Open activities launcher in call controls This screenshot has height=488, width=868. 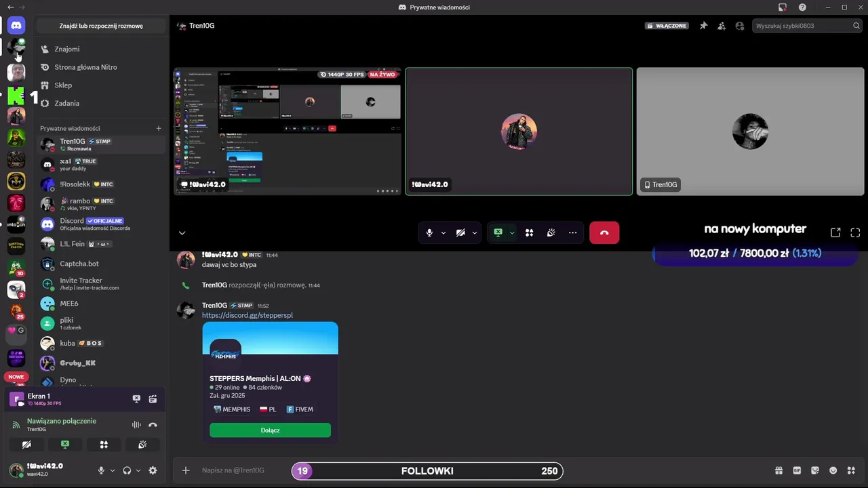pyautogui.click(x=530, y=232)
